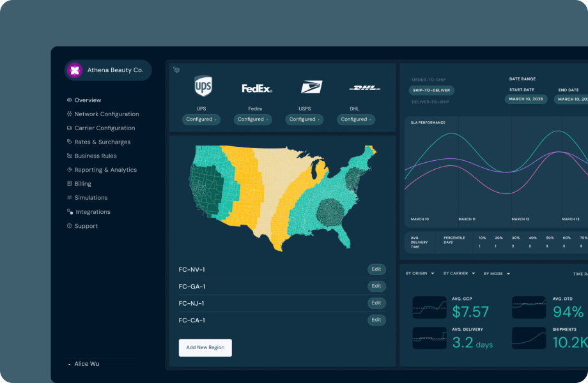Select the DELIVER-TO-SHIP option
Viewport: 588px width, 383px height.
point(430,102)
